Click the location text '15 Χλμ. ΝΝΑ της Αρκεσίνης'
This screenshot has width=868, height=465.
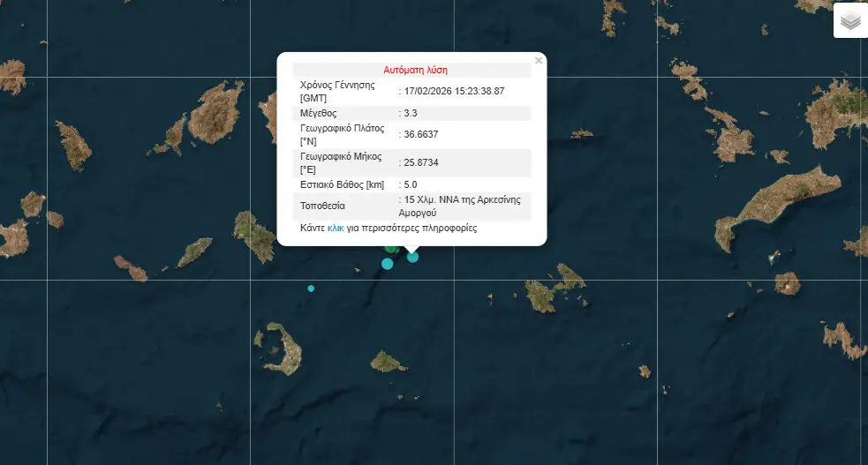coord(464,200)
